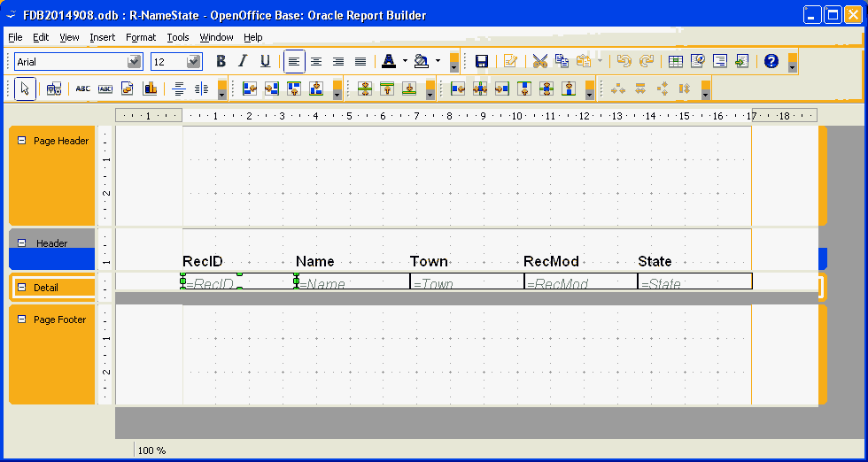Open the Edit menu
This screenshot has height=462, width=868.
[41, 37]
